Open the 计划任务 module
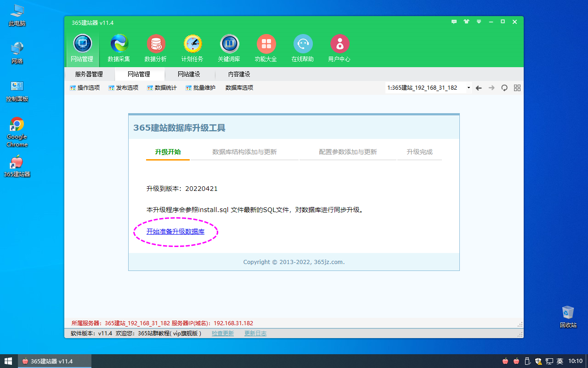The height and width of the screenshot is (368, 588). [192, 48]
